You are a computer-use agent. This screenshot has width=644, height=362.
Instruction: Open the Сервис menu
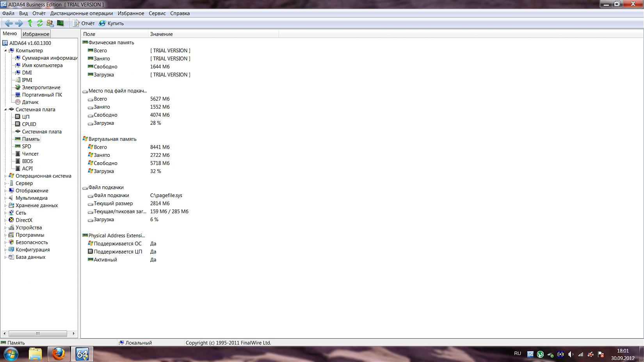[157, 13]
